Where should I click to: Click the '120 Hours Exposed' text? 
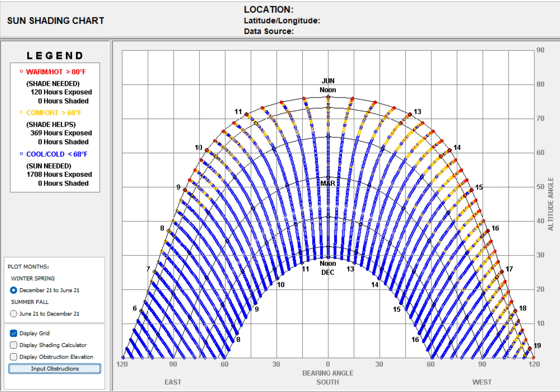61,92
